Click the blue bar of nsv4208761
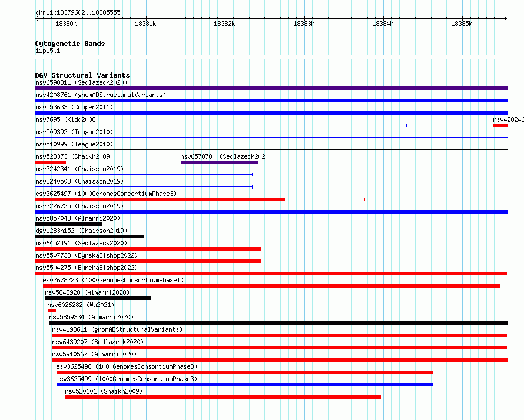 point(271,101)
